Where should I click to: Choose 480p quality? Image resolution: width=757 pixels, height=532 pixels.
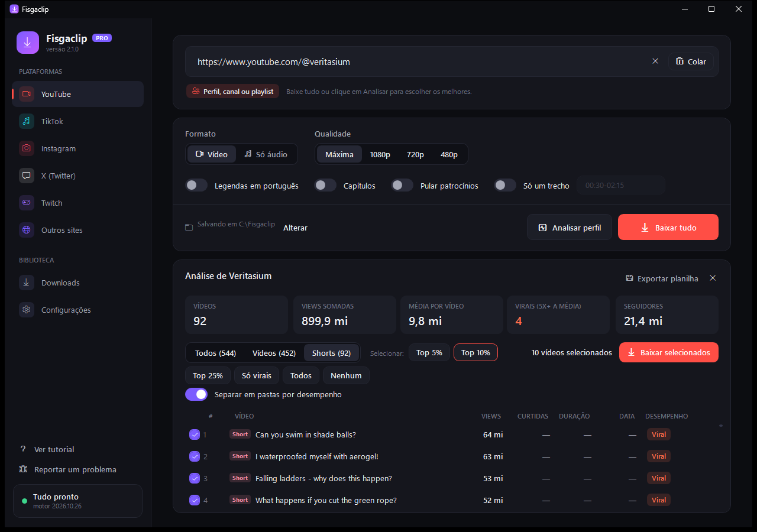[449, 154]
